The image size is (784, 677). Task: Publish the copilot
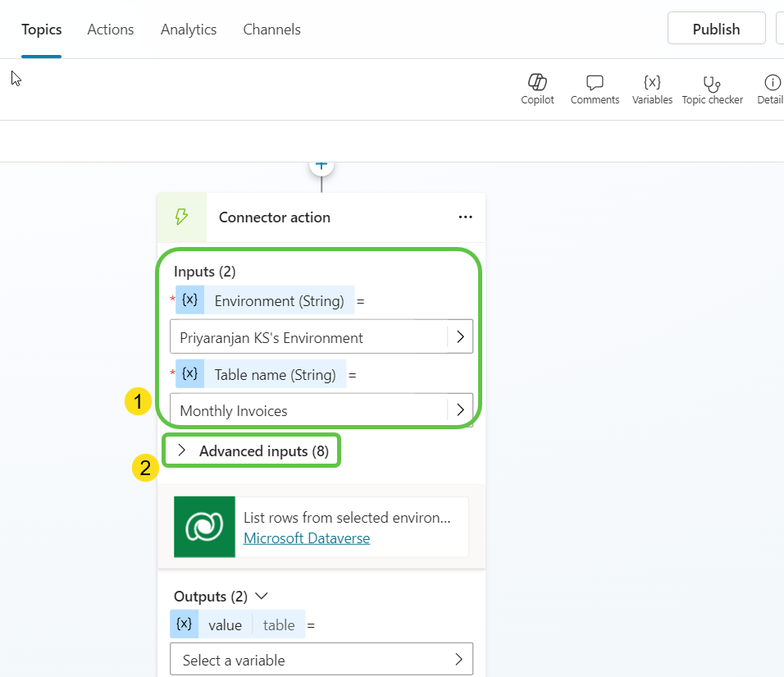(716, 28)
